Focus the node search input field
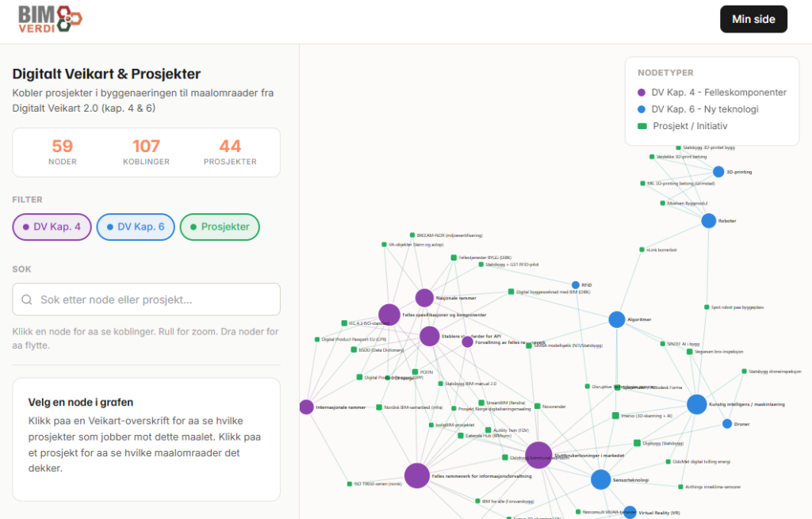This screenshot has width=812, height=519. pos(147,300)
